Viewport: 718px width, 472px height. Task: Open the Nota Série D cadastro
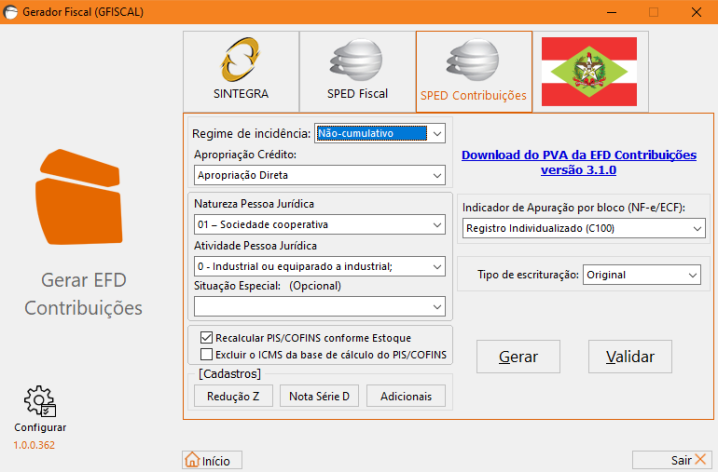(x=319, y=396)
